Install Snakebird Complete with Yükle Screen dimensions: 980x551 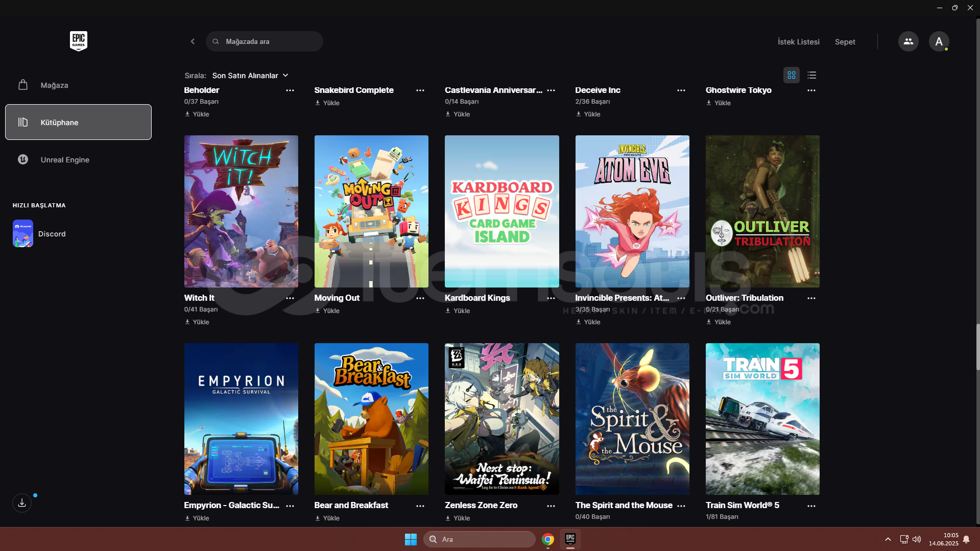327,103
